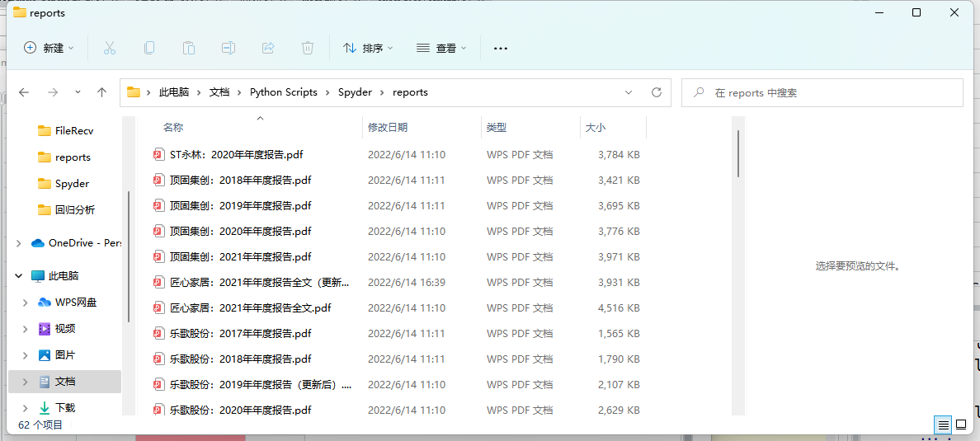Select 视频 videos icon in sidebar
The height and width of the screenshot is (441, 980).
pos(45,329)
